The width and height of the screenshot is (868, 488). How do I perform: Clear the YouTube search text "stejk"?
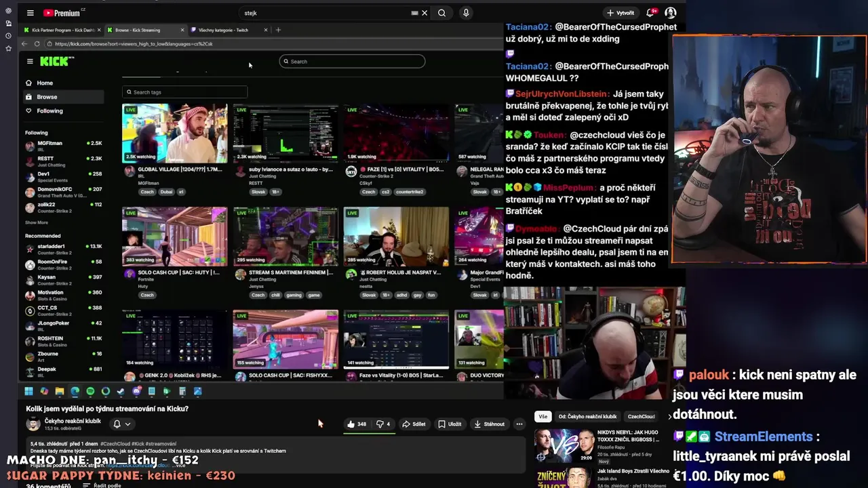425,13
